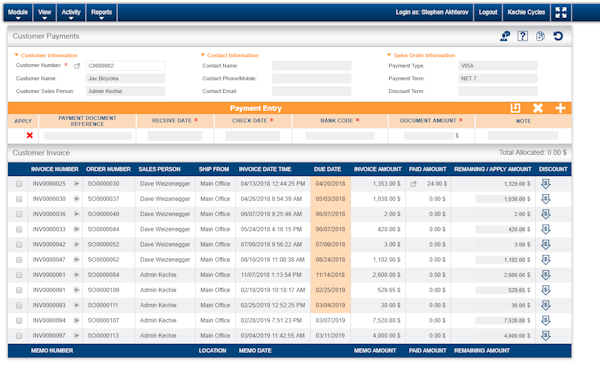
Task: Open the Module menu
Action: (18, 13)
